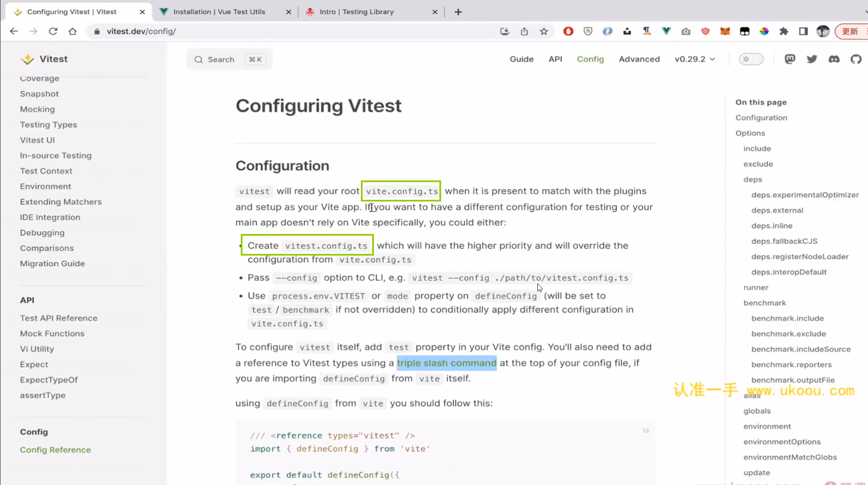Open the extensions puzzle-piece menu
The height and width of the screenshot is (485, 868).
[x=784, y=31]
